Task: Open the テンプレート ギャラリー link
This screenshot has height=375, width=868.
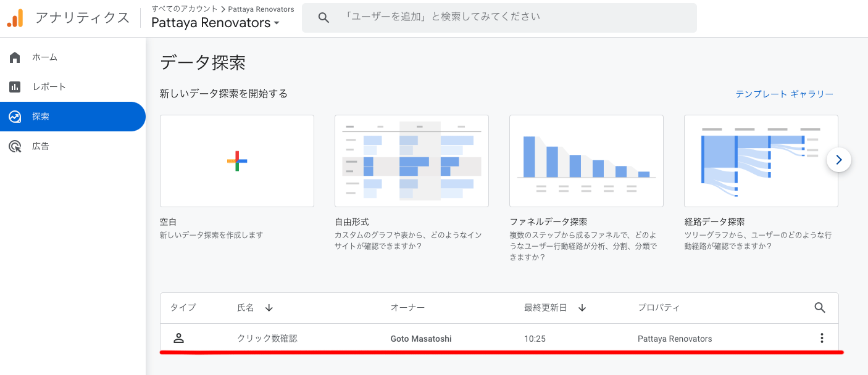Action: point(784,94)
